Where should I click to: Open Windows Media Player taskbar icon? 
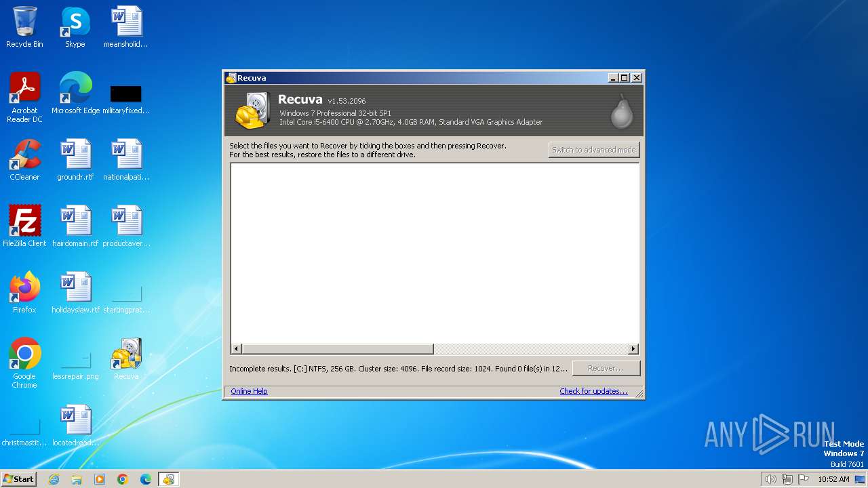click(100, 479)
